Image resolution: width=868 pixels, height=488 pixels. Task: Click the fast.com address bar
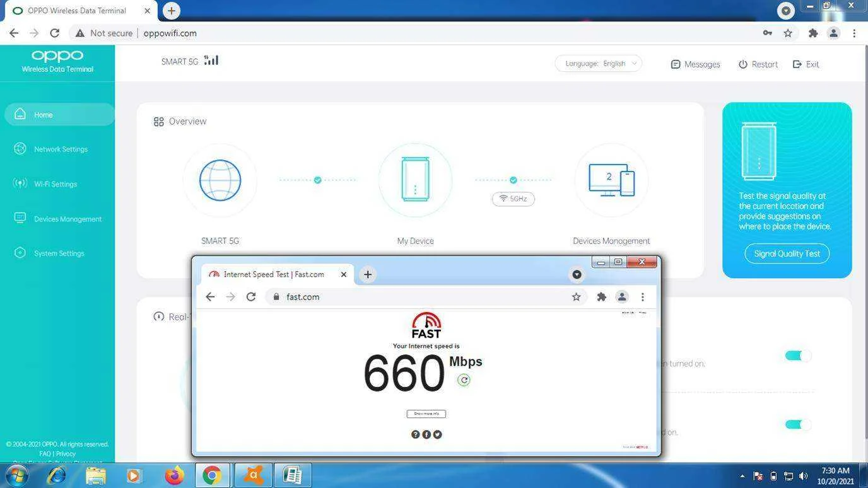(x=426, y=297)
